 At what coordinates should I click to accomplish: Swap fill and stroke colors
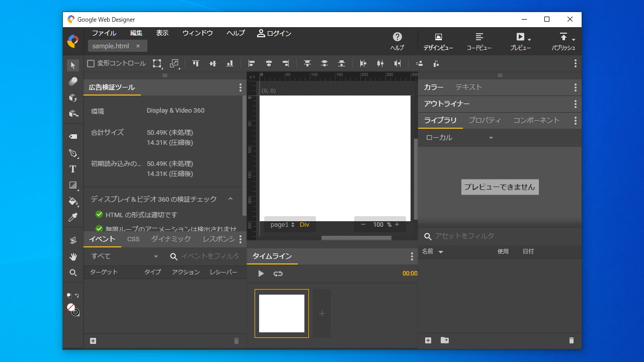(x=77, y=296)
